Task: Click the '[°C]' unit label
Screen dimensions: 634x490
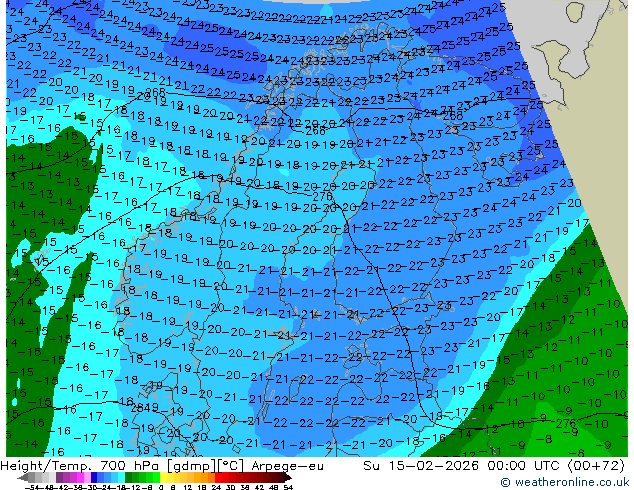Action: point(230,466)
